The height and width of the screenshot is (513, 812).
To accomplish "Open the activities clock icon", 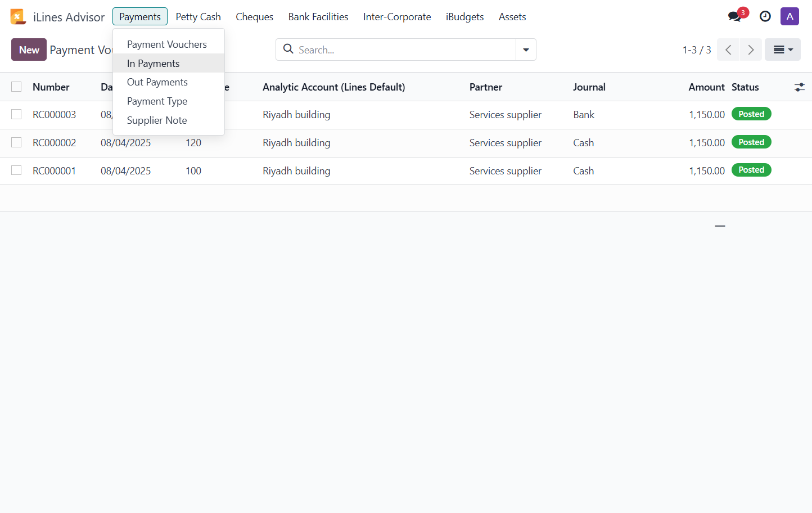I will click(x=765, y=16).
